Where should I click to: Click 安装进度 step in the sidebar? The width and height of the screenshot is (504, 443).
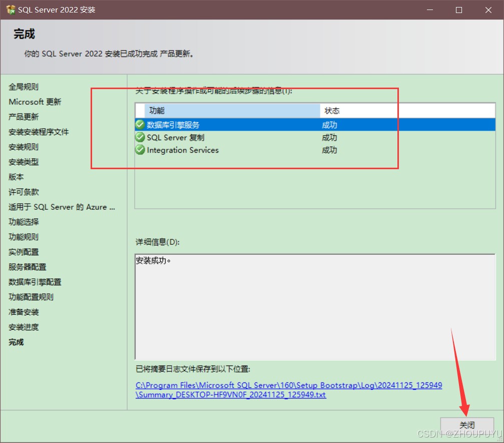(x=24, y=327)
